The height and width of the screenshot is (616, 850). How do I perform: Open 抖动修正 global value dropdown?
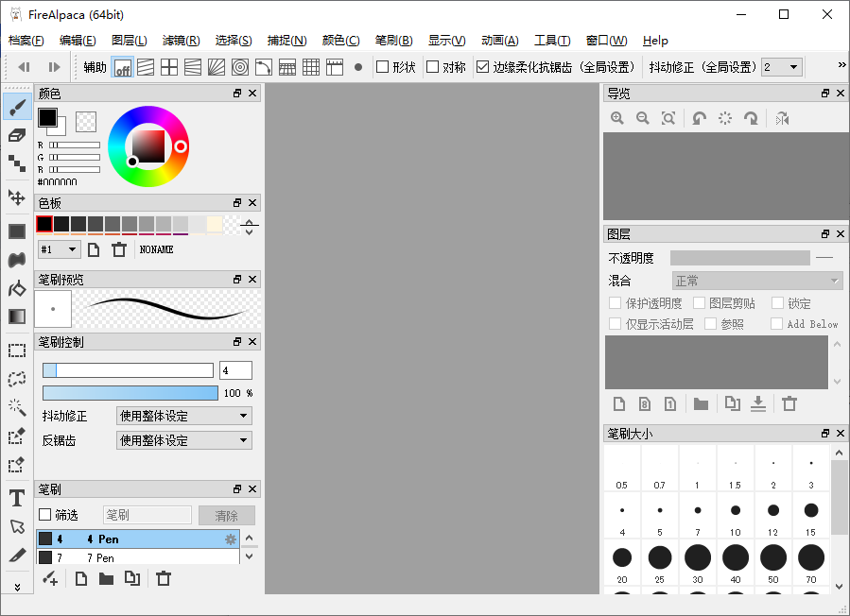(782, 67)
